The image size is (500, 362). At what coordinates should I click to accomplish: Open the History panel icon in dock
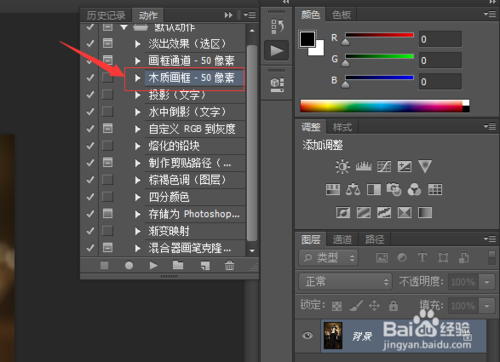(x=277, y=27)
